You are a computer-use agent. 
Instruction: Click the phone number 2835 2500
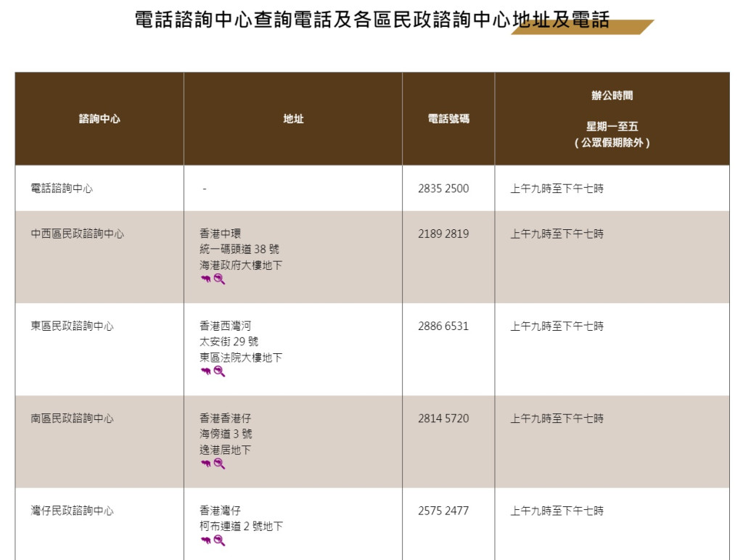[443, 189]
